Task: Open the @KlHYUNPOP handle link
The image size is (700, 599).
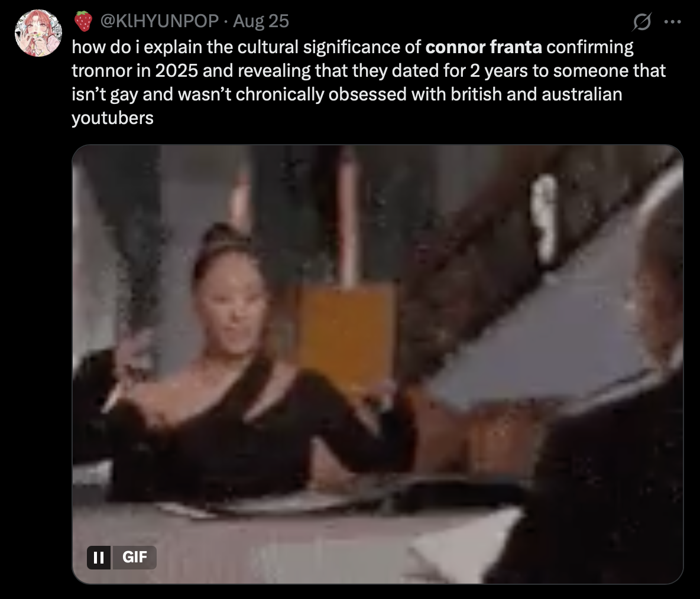Action: coord(160,21)
